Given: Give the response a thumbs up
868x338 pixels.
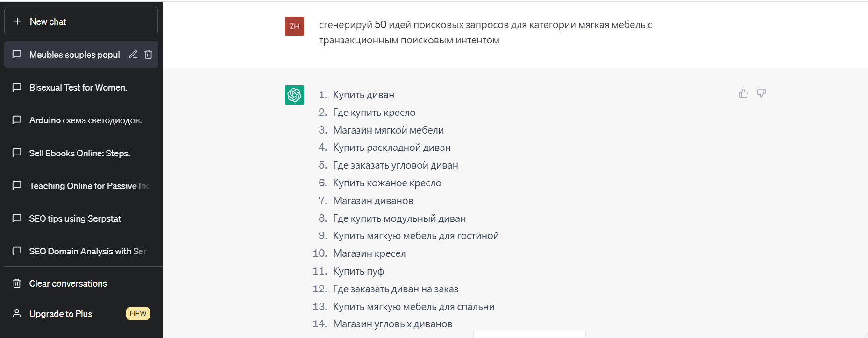Looking at the screenshot, I should 743,93.
